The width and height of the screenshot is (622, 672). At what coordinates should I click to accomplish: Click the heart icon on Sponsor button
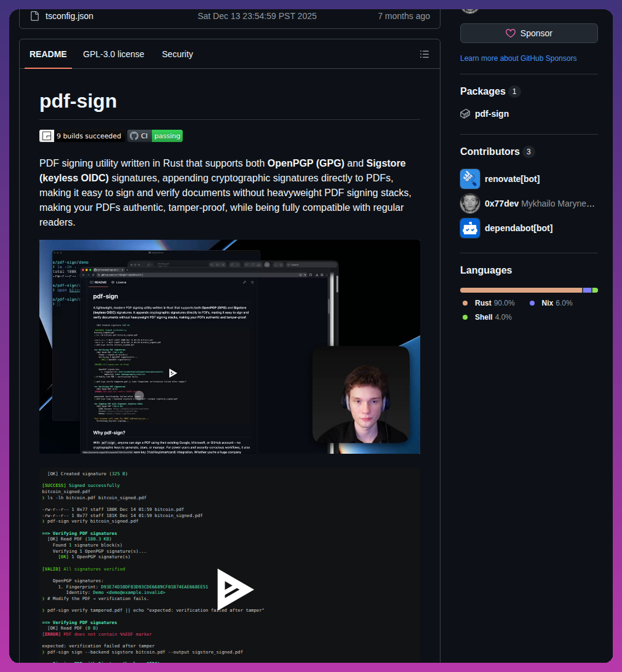[511, 33]
